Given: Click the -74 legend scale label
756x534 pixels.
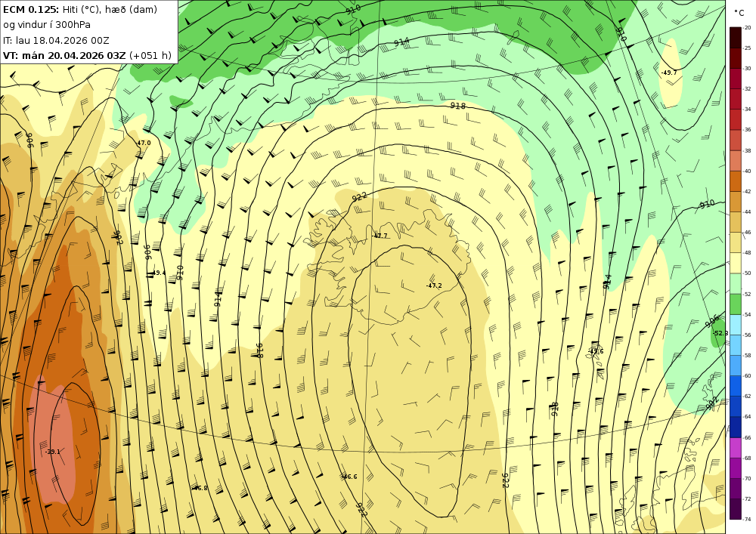Looking at the screenshot, I should (748, 520).
